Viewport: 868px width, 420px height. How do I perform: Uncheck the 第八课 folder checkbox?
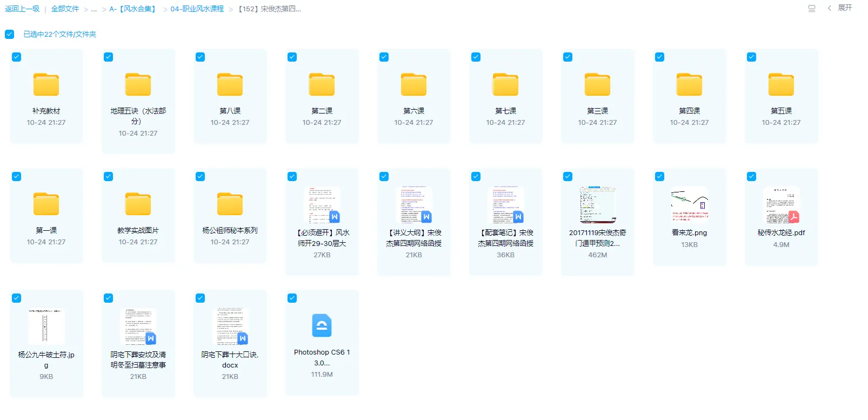point(201,57)
